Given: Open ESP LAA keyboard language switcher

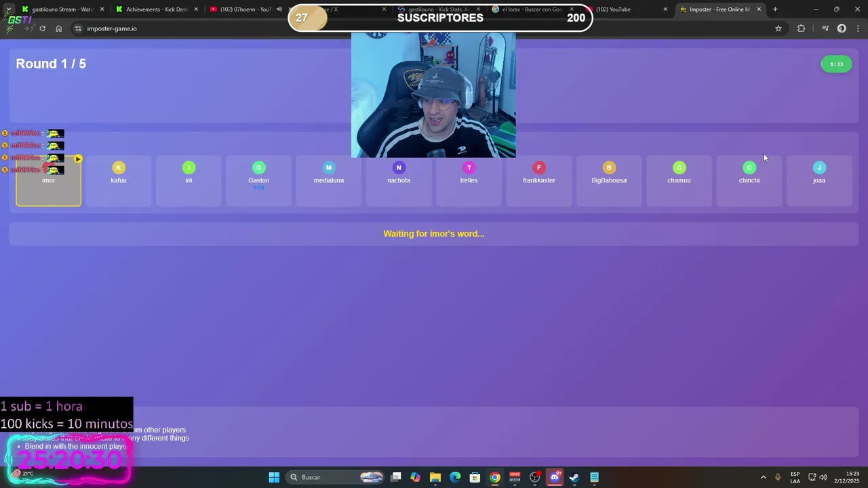Looking at the screenshot, I should 795,477.
